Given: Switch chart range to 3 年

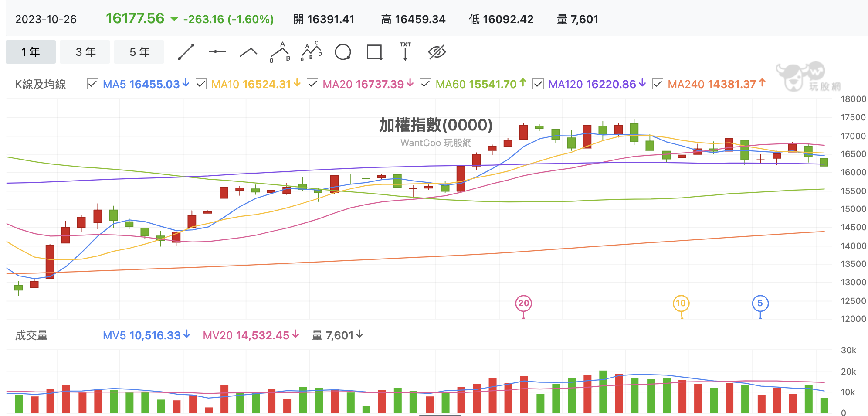Looking at the screenshot, I should tap(85, 52).
